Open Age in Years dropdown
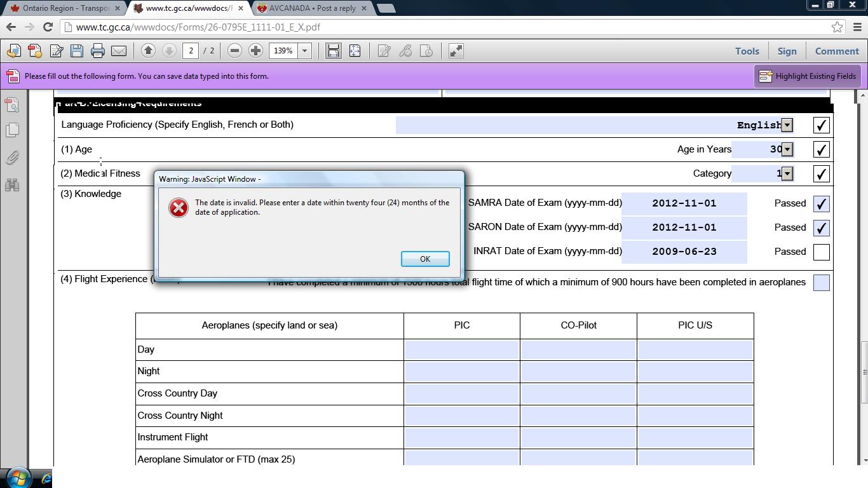868x488 pixels. tap(787, 149)
